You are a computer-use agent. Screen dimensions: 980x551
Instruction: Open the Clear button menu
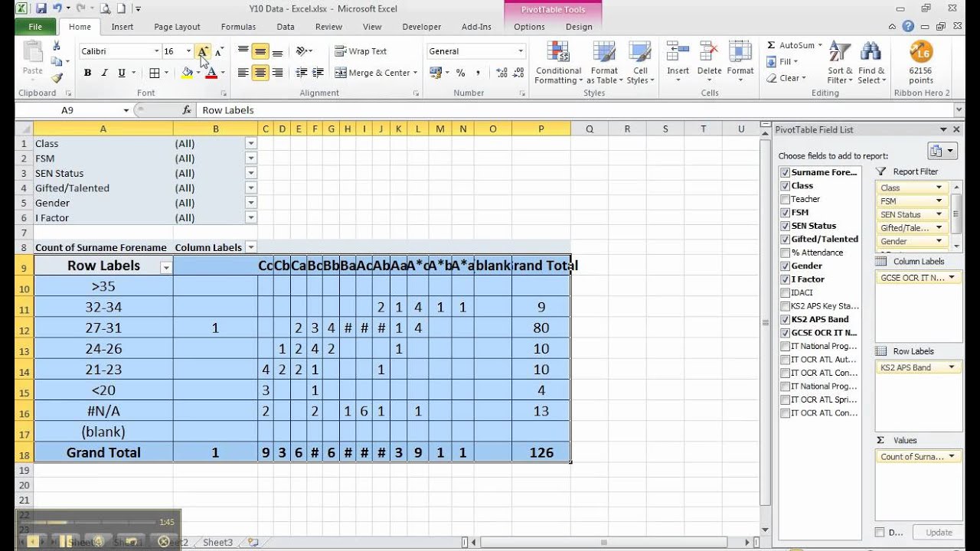coord(786,78)
